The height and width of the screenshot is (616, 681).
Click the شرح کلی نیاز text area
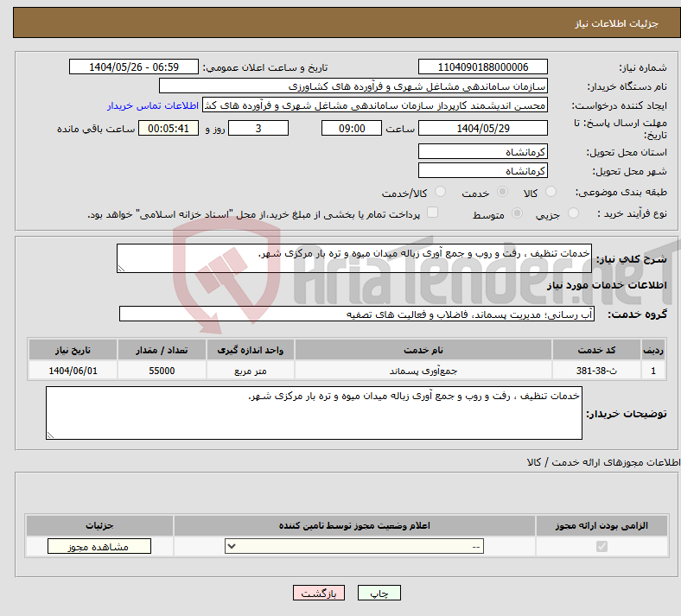click(354, 258)
